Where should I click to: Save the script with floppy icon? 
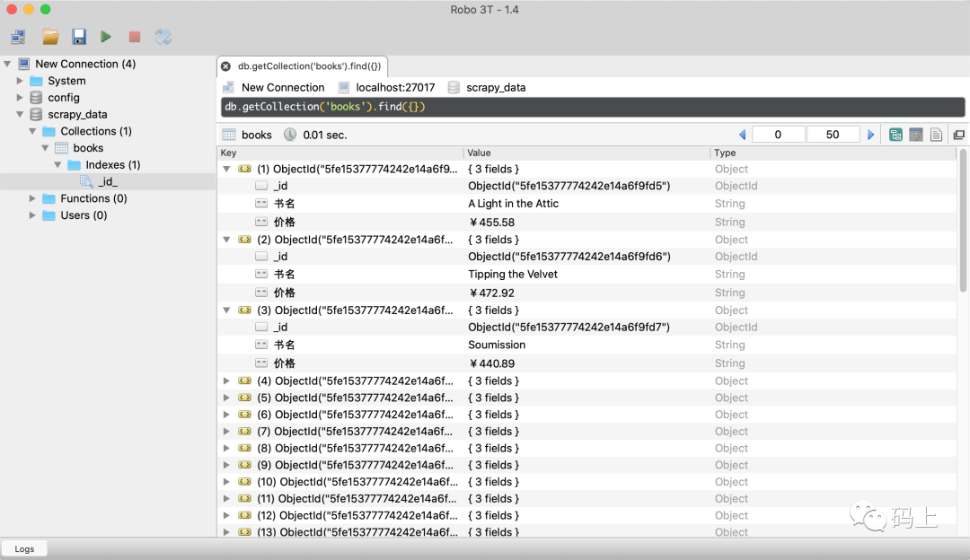[78, 37]
